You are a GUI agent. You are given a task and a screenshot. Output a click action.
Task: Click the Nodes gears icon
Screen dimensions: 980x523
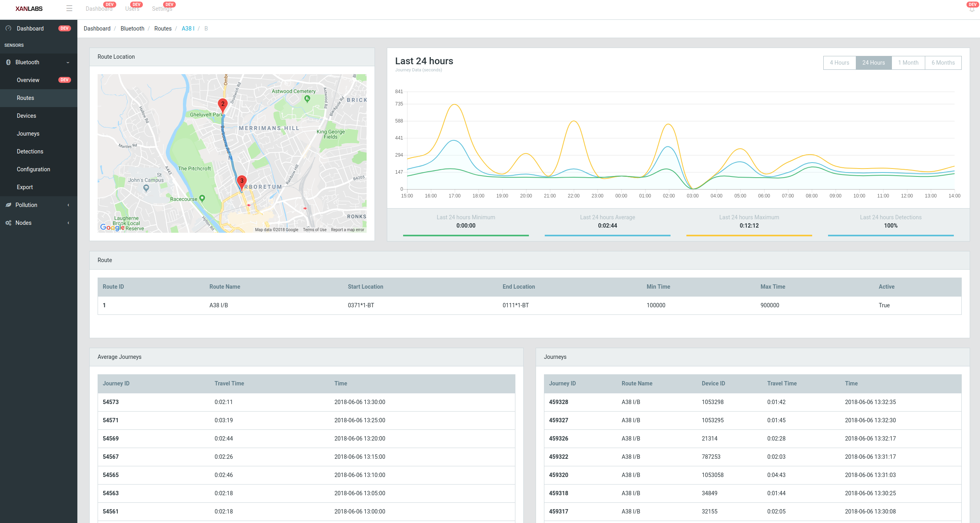click(8, 223)
